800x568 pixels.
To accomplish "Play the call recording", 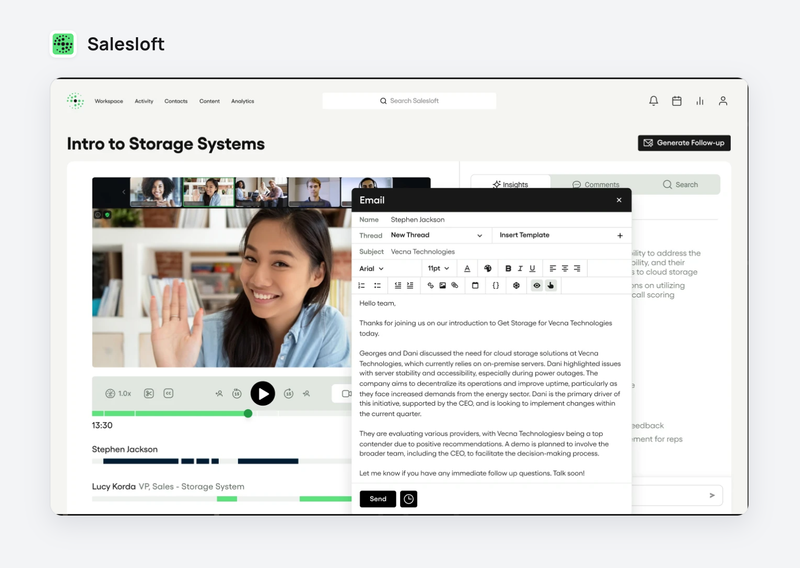I will point(263,393).
